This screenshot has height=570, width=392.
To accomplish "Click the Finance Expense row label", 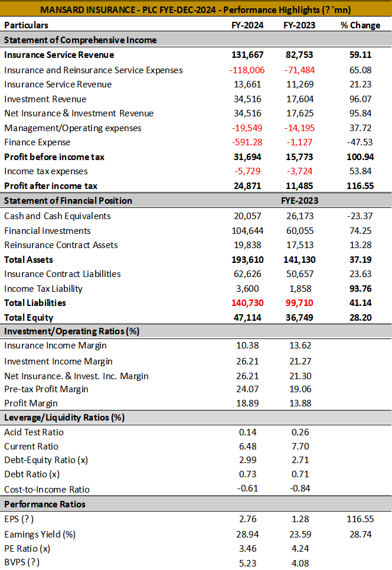I will tap(37, 142).
